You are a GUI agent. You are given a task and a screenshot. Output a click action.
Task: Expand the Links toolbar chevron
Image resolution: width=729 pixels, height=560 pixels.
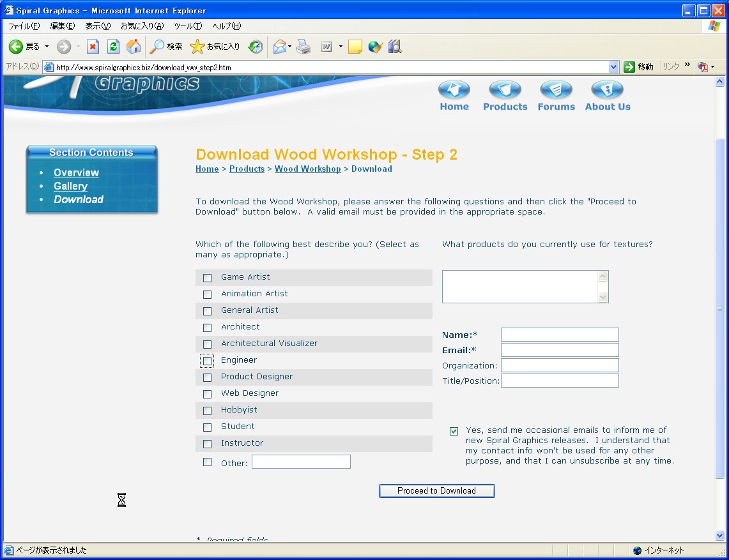[x=687, y=64]
